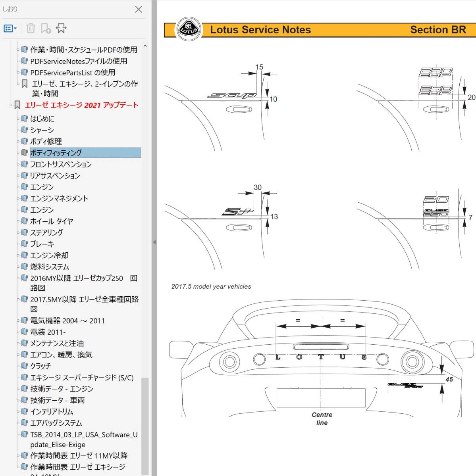Open the エアコン、暖房、換気 bookmark
This screenshot has height=476, width=476.
[x=61, y=355]
